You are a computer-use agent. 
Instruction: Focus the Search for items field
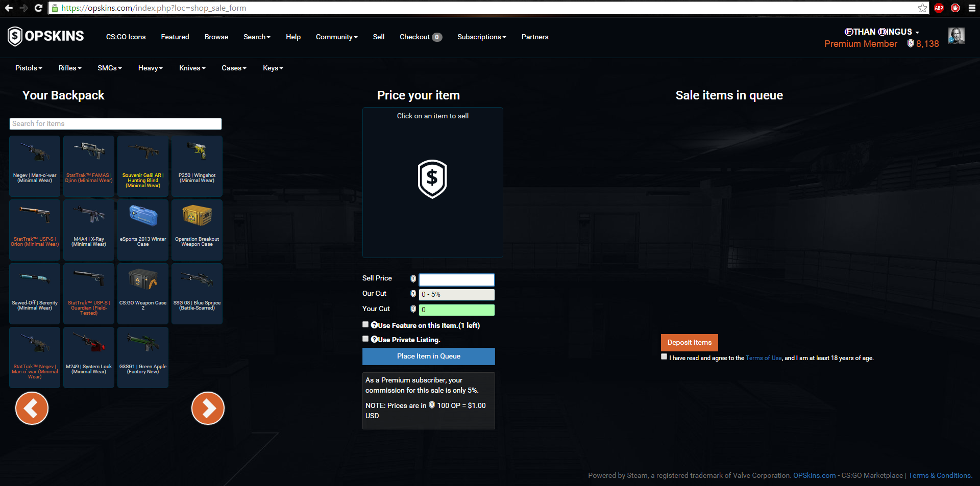coord(115,124)
